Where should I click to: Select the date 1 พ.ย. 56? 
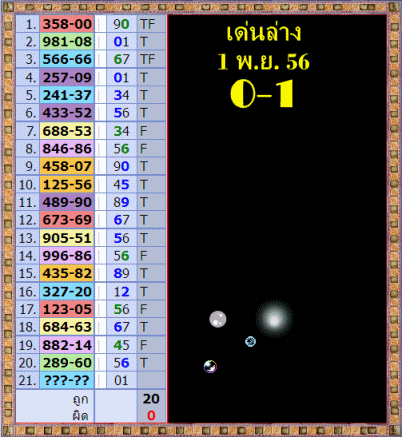[263, 62]
